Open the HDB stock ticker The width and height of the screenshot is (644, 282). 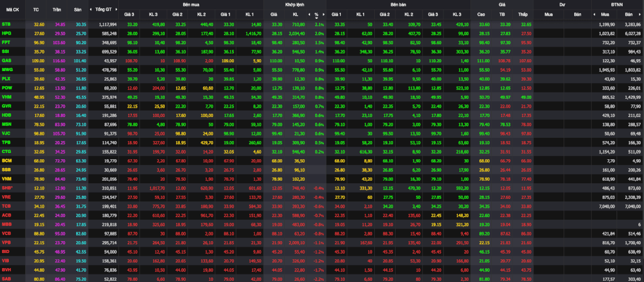6,115
